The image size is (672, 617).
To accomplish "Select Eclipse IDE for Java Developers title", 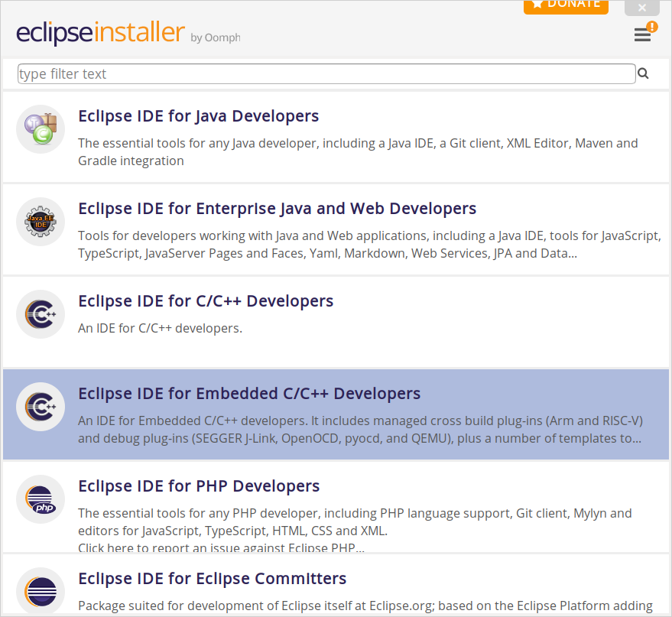I will [199, 116].
